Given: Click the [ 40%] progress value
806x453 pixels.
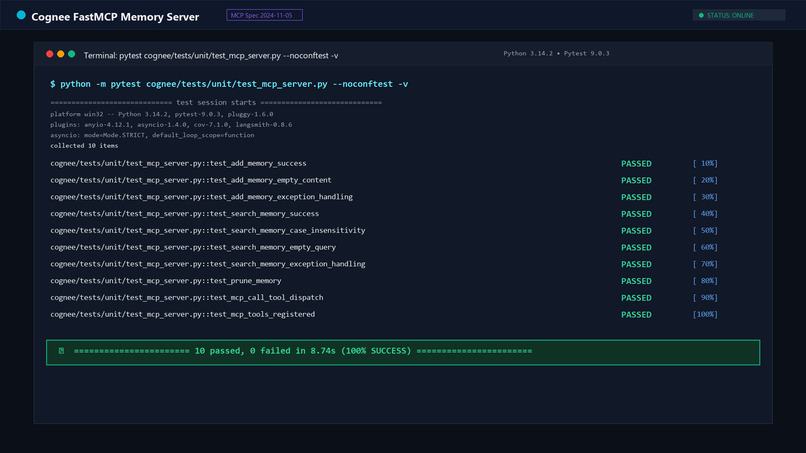Looking at the screenshot, I should [x=705, y=214].
